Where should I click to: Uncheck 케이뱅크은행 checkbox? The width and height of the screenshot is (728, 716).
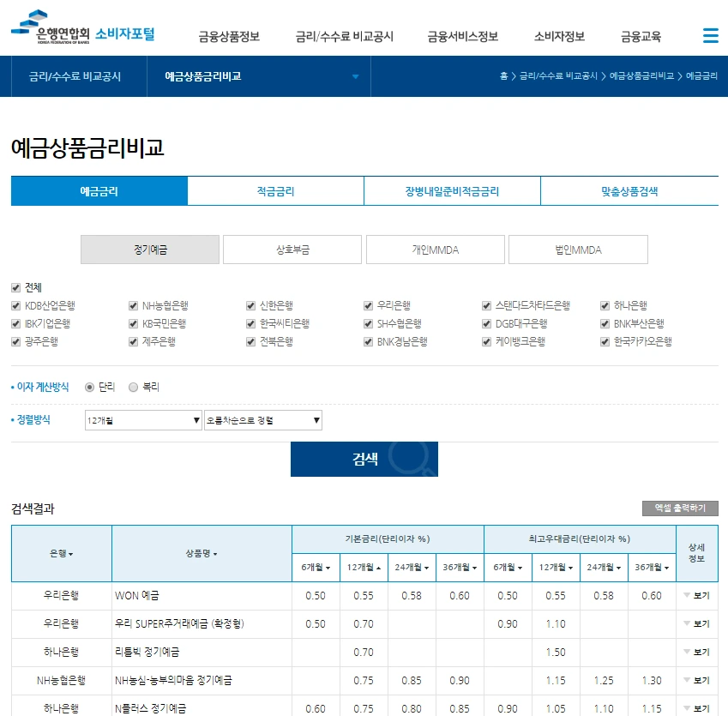(486, 342)
